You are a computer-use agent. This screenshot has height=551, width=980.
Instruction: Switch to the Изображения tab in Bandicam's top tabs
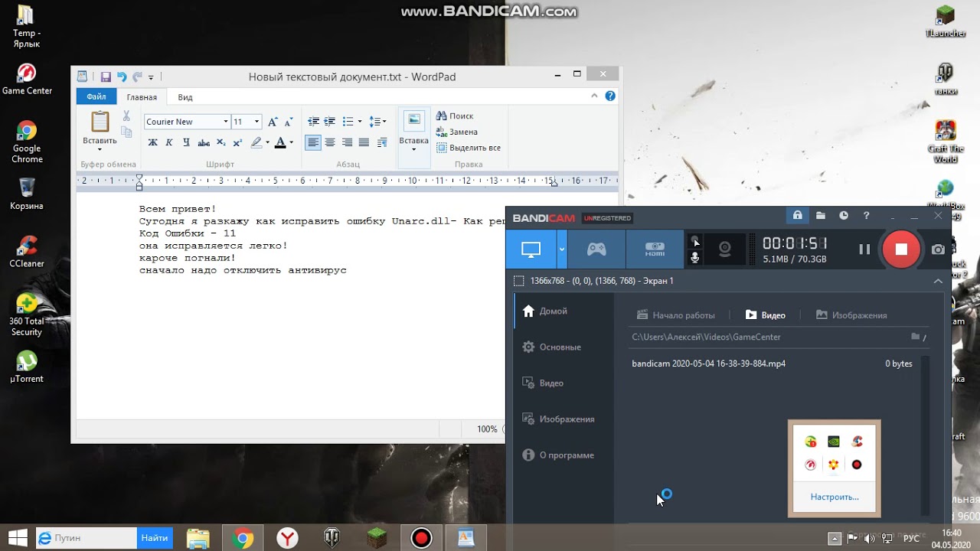coord(851,315)
